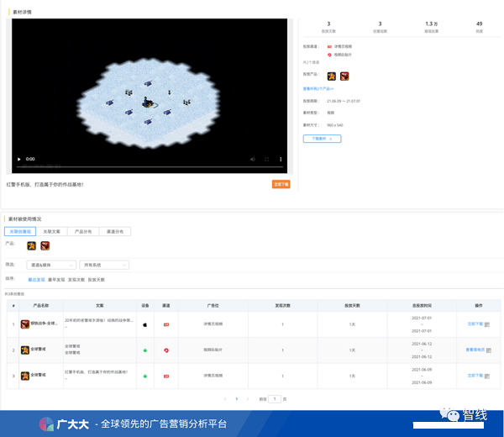Click the row 3 copy text 红警手机版
This screenshot has width=504, height=437.
pyautogui.click(x=96, y=372)
